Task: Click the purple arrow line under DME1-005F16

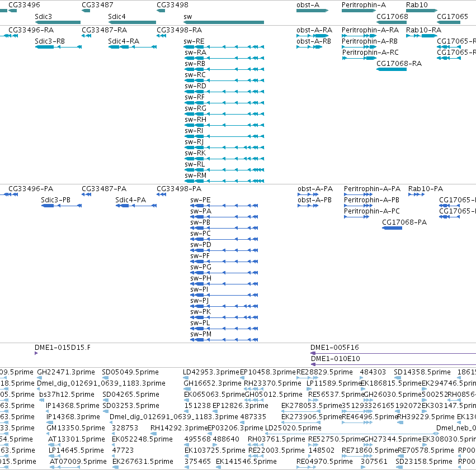Action: (x=393, y=353)
